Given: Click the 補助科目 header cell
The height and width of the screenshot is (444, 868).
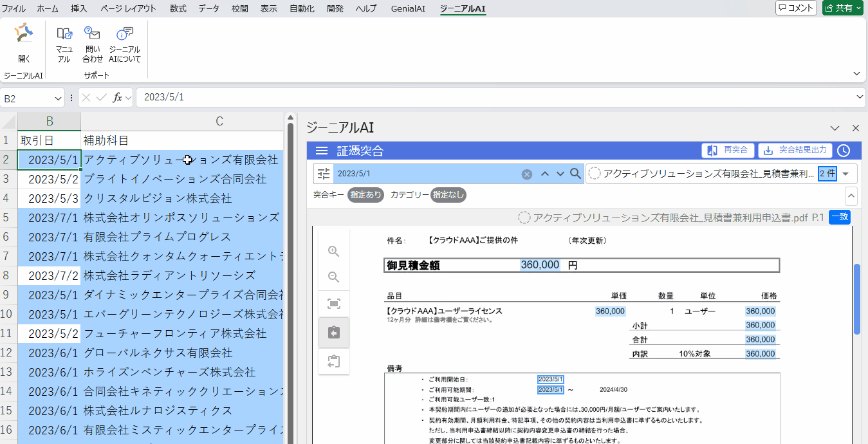Looking at the screenshot, I should pyautogui.click(x=182, y=140).
